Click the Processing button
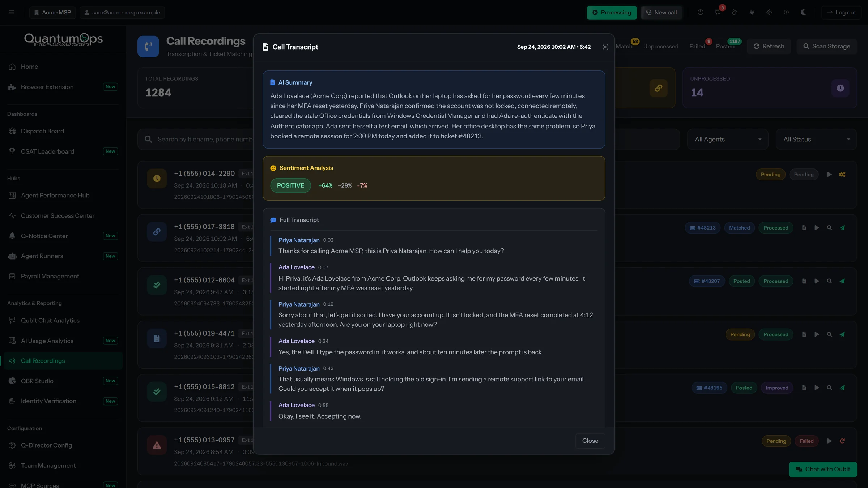 click(612, 12)
